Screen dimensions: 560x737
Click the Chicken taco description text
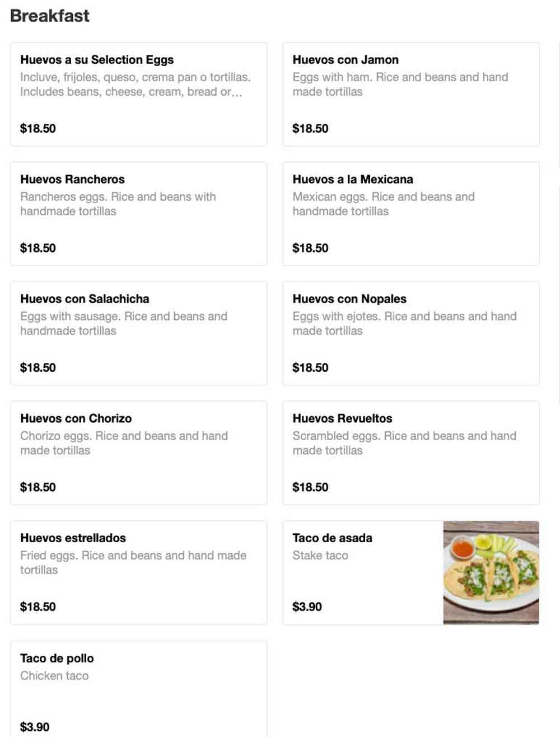click(54, 676)
